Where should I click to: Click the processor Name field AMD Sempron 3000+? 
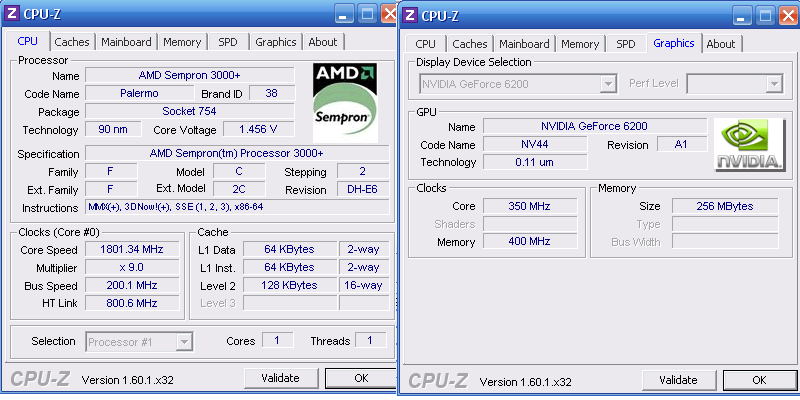pos(190,76)
